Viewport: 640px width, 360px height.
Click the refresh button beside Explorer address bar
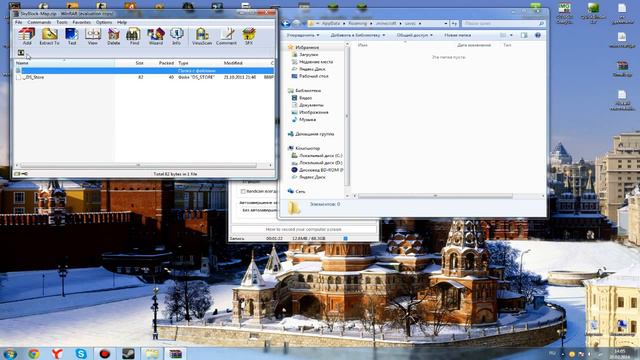(454, 24)
